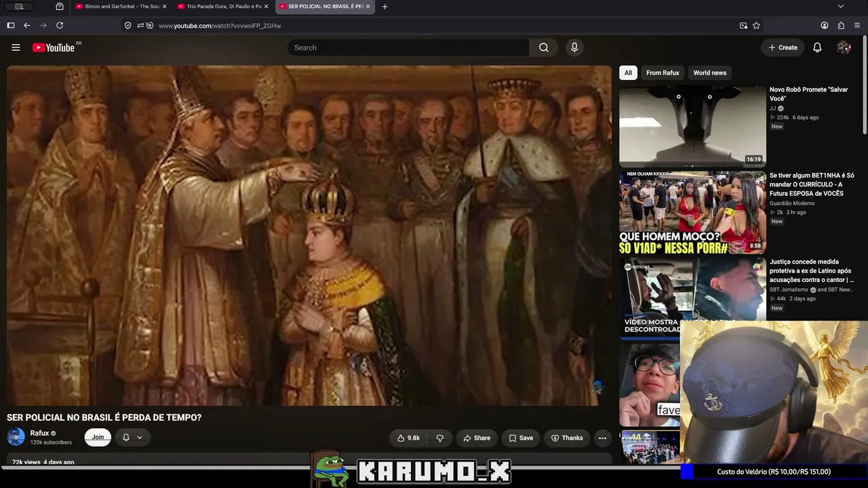Viewport: 868px width, 488px height.
Task: Open the subscription notification bell dropdown
Action: pyautogui.click(x=132, y=438)
